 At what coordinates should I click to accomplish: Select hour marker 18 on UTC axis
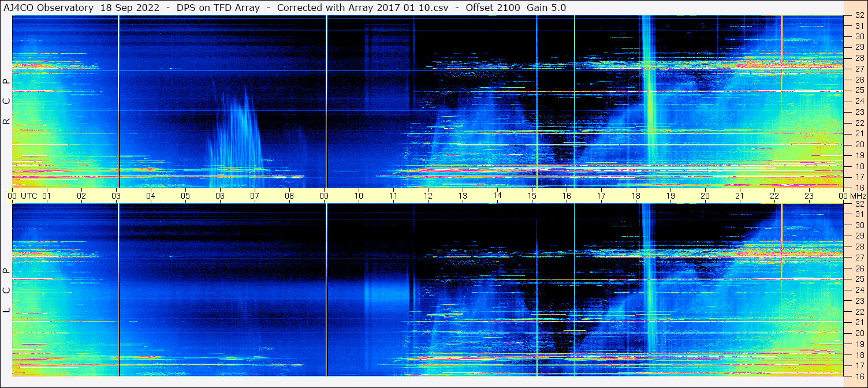pos(636,196)
